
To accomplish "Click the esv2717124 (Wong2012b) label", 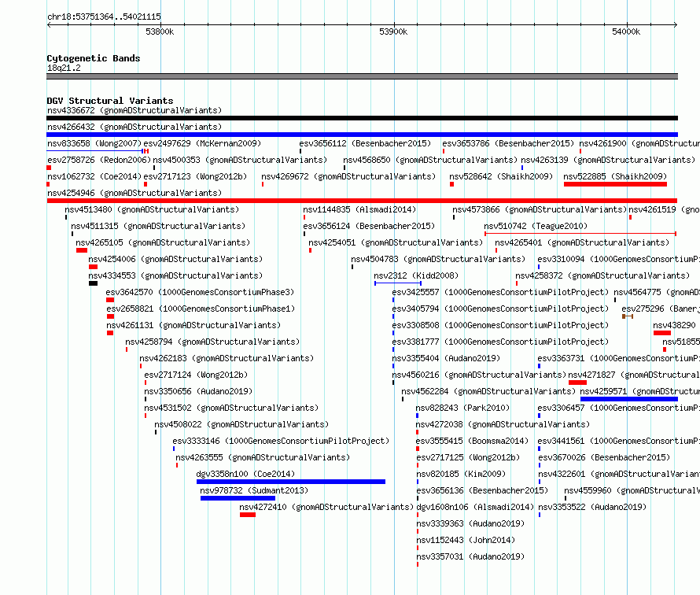I will coord(196,375).
